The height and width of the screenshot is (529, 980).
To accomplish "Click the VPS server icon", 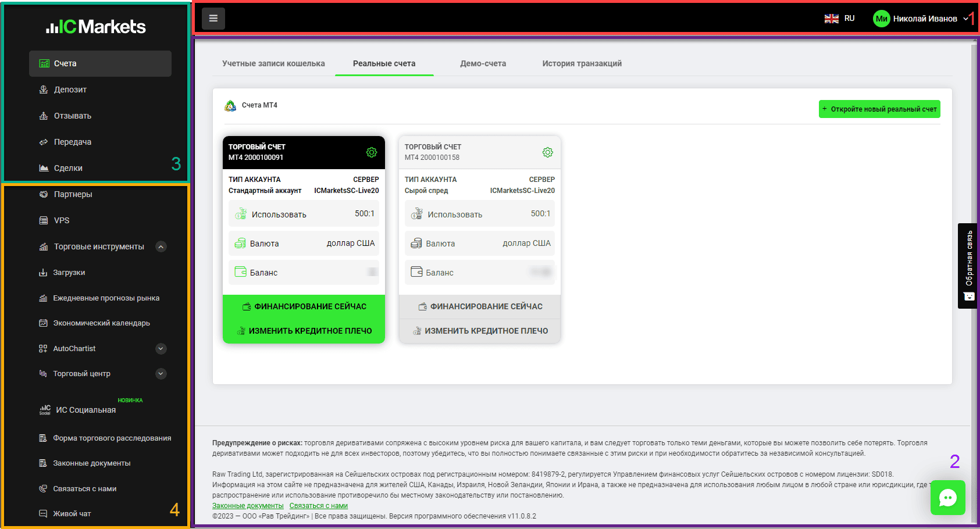I will [x=44, y=220].
